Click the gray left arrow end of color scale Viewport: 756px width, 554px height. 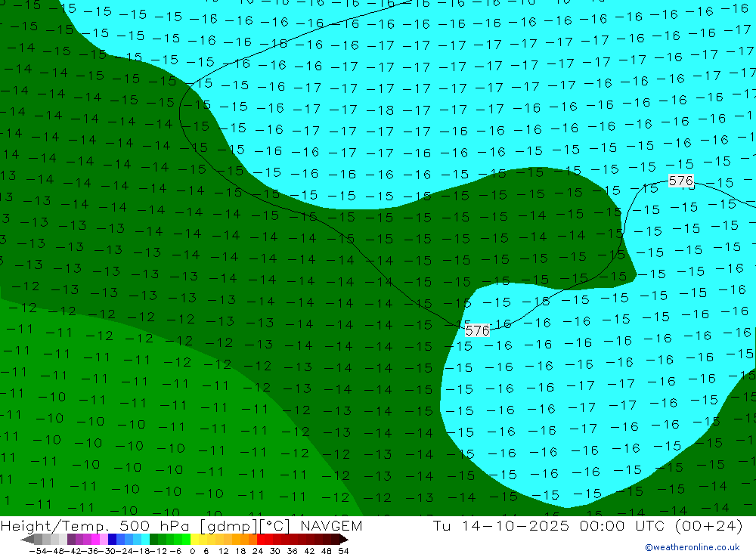pos(27,539)
